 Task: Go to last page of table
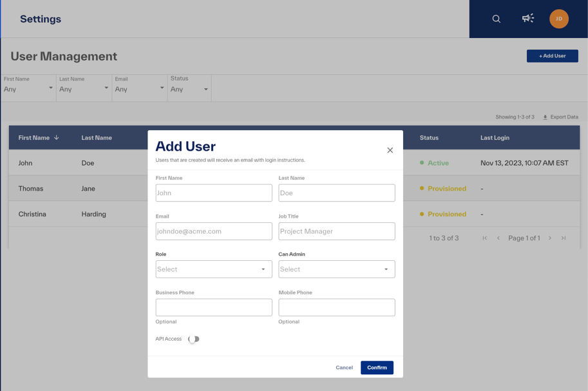pyautogui.click(x=564, y=238)
